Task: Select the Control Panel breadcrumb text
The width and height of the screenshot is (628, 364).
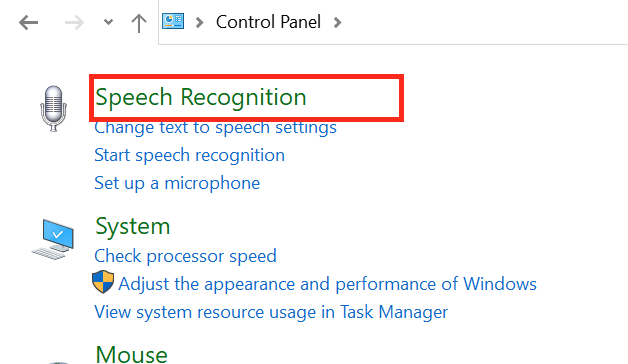Action: pos(268,22)
